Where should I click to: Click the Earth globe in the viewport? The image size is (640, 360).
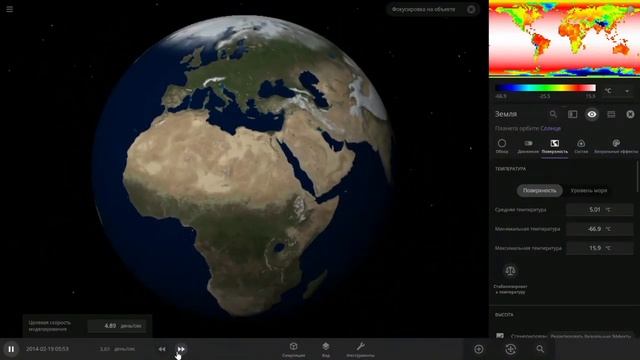(x=242, y=165)
